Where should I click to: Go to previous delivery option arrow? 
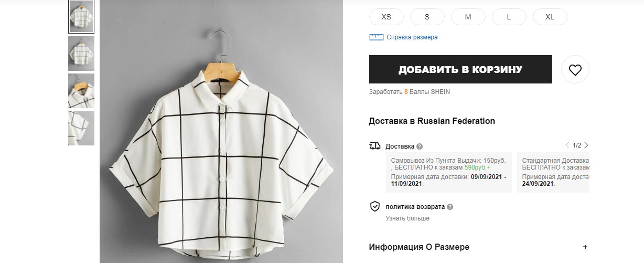click(567, 145)
